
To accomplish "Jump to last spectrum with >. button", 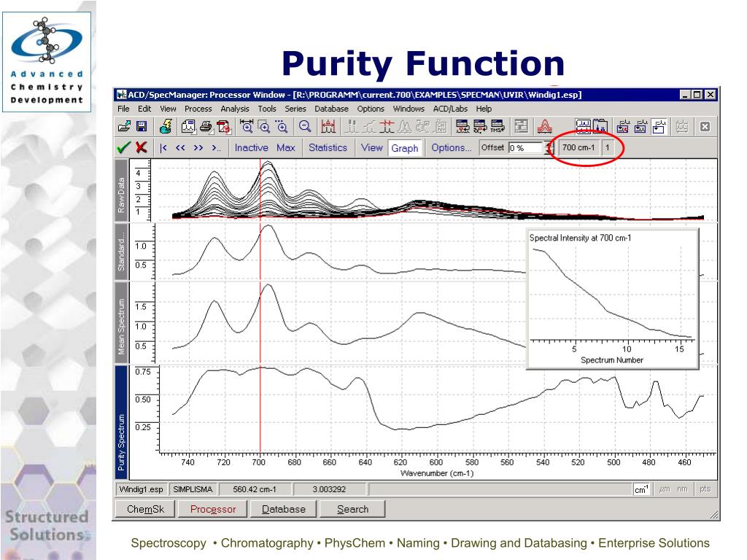I will [x=216, y=148].
